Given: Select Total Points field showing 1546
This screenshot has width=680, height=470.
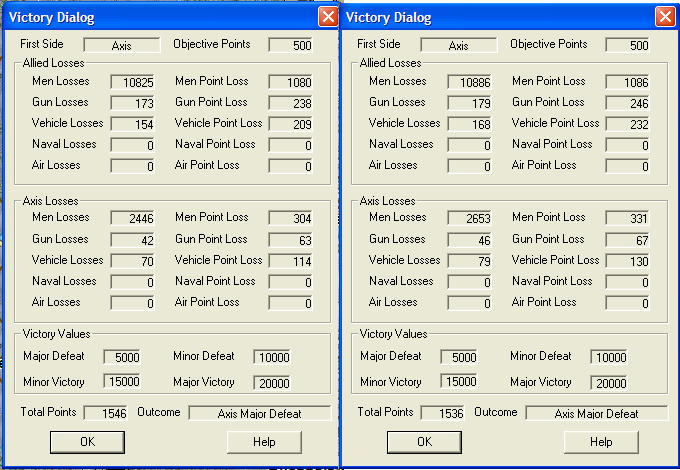Looking at the screenshot, I should coord(105,413).
